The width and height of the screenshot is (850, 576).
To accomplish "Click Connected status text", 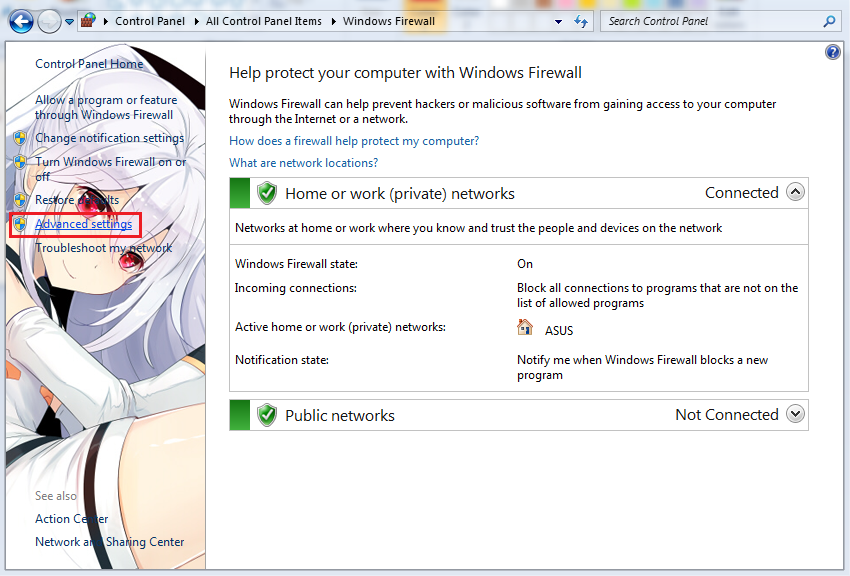I will tap(742, 192).
